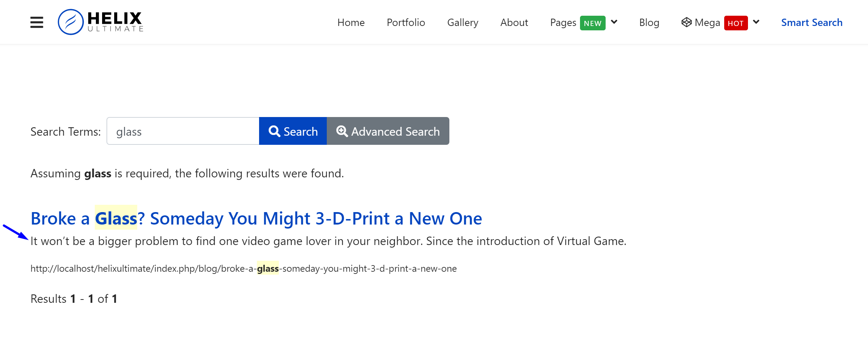Open the Home menu item
The height and width of the screenshot is (339, 868).
(x=351, y=22)
